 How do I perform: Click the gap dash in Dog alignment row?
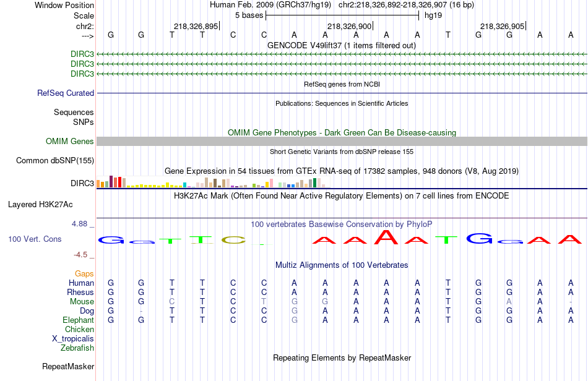coord(141,311)
